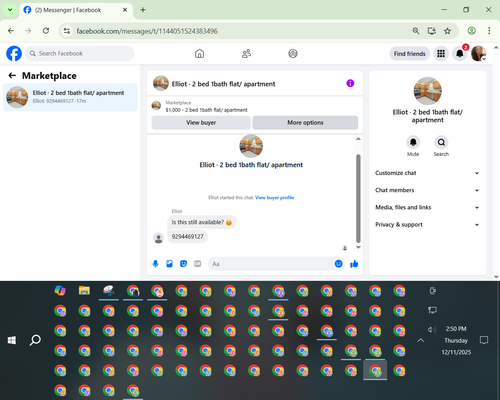500x400 pixels.
Task: Click the View buyer button
Action: (201, 123)
